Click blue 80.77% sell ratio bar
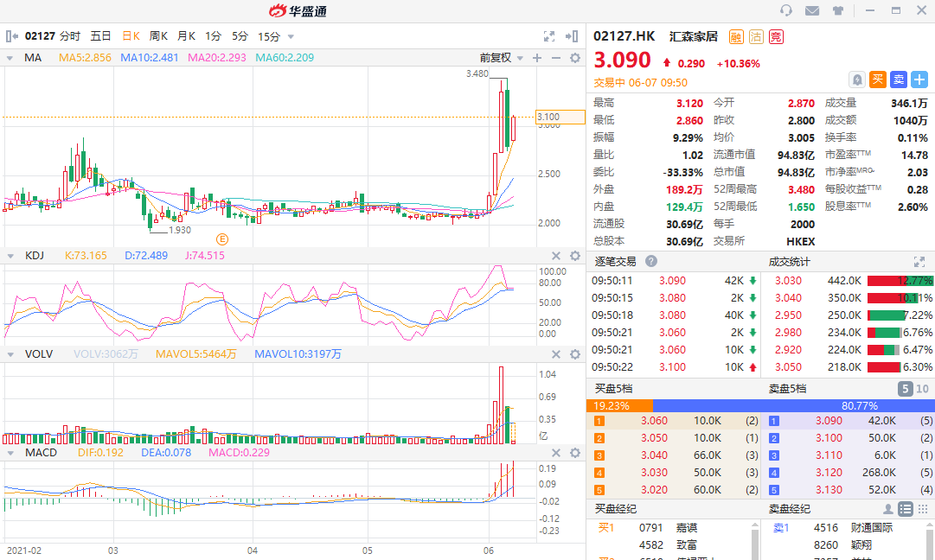The width and height of the screenshot is (935, 560). pos(794,405)
